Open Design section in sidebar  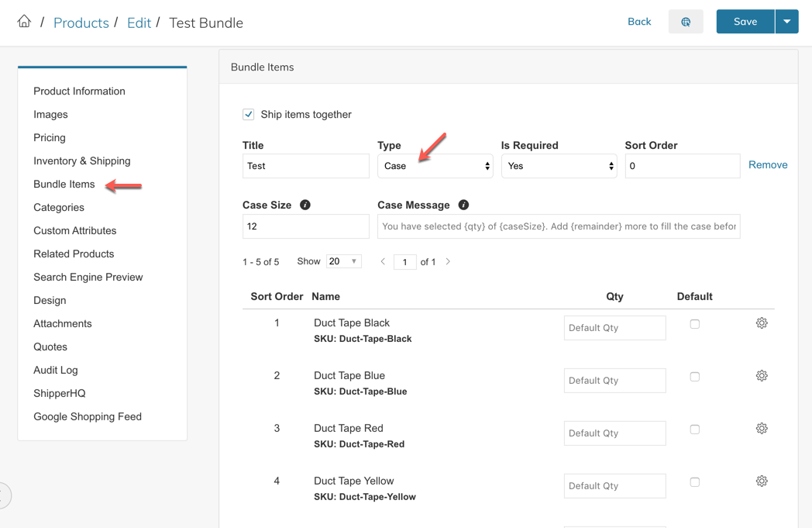50,301
